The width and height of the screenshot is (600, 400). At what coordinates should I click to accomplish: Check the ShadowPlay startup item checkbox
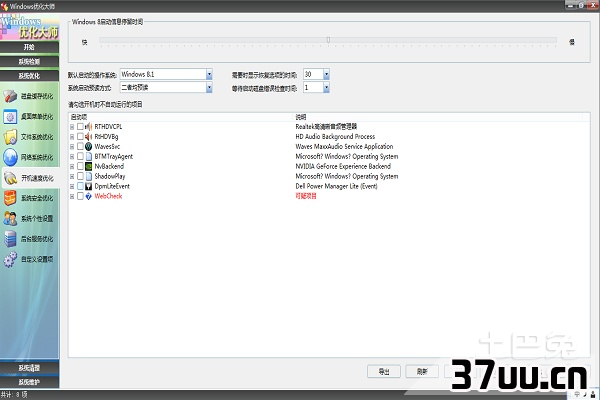pyautogui.click(x=80, y=176)
